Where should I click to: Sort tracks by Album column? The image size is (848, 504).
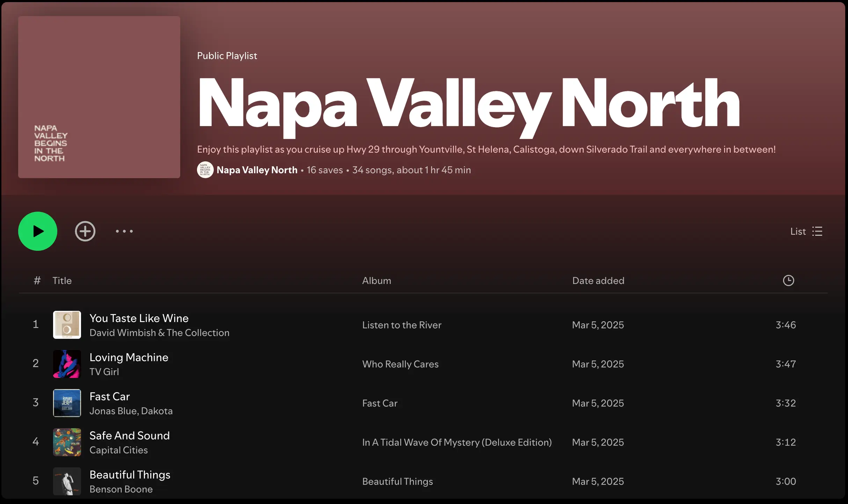376,280
